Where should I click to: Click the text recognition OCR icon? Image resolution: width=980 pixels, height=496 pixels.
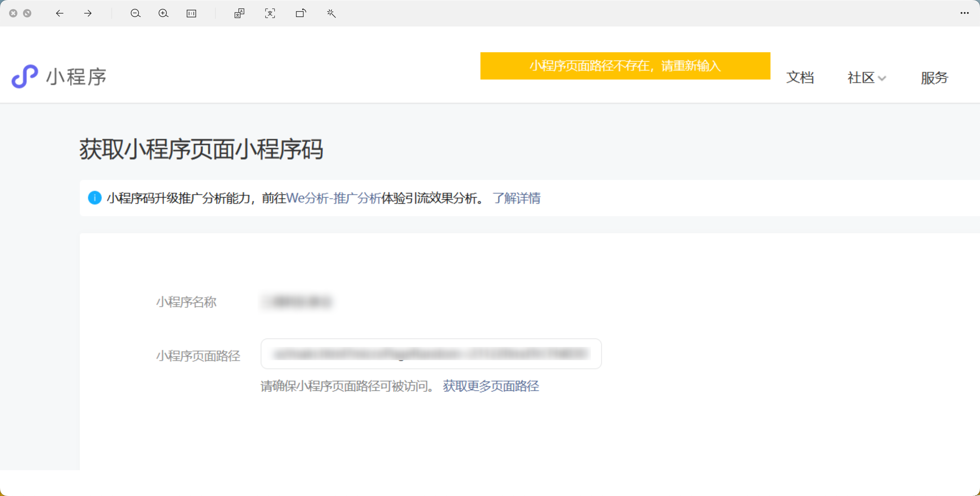point(270,13)
